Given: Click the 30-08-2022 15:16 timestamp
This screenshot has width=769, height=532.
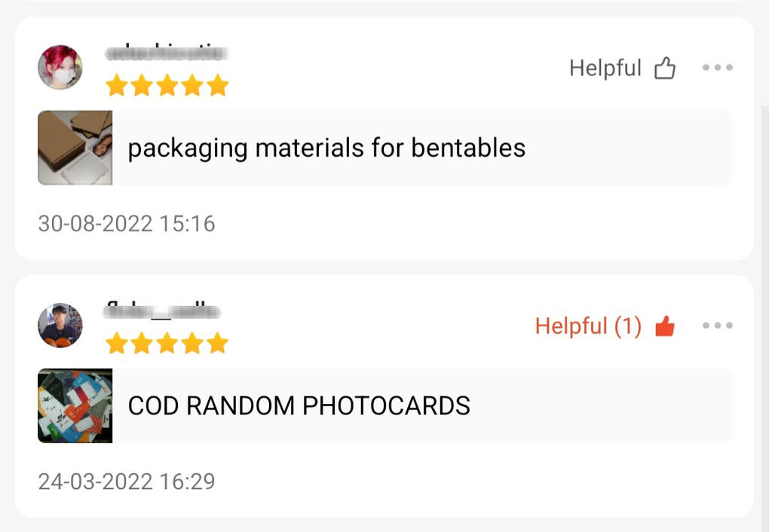Looking at the screenshot, I should point(127,224).
